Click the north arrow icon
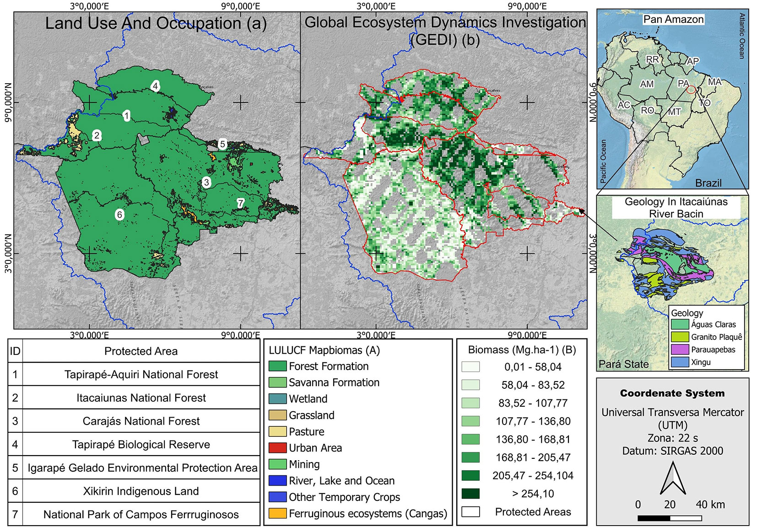The width and height of the screenshot is (757, 532). coord(672,478)
